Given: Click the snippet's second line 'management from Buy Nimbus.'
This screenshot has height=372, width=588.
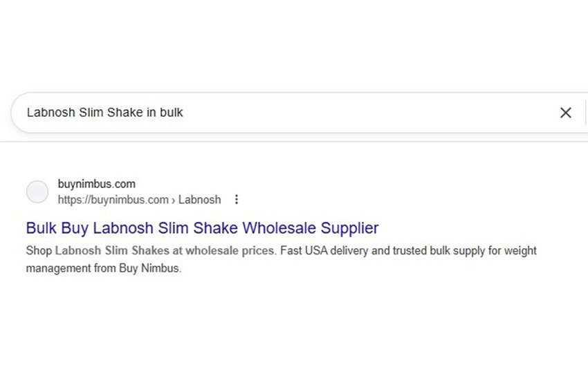Looking at the screenshot, I should 103,268.
